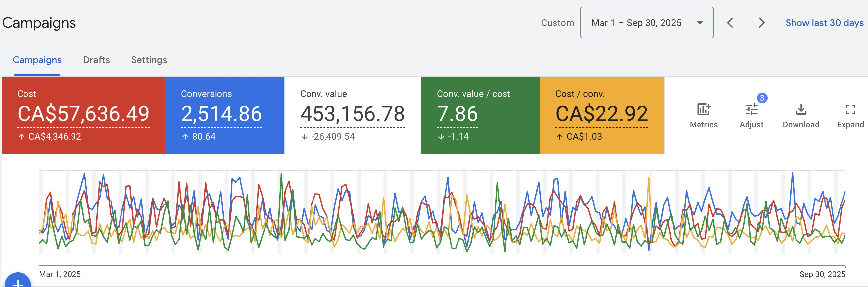Viewport: 868px width, 287px height.
Task: Click the Mar 1, 2025 axis label
Action: 60,274
